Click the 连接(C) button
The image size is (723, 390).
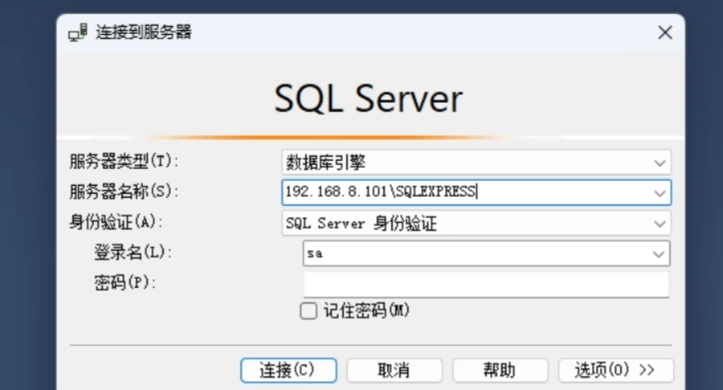tap(289, 370)
